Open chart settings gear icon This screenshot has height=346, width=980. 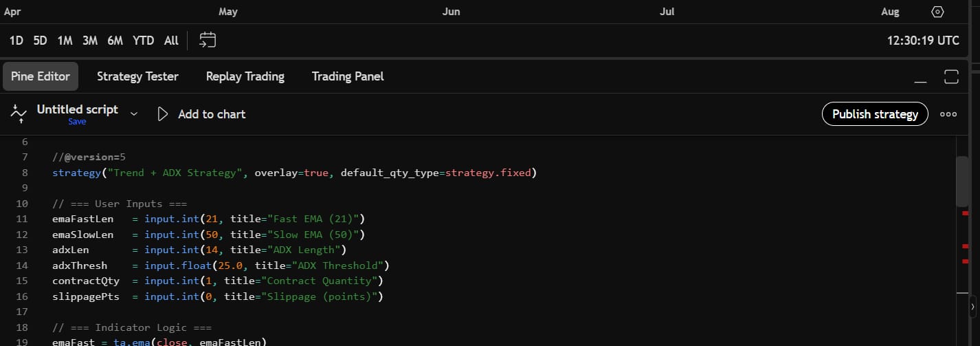[x=937, y=12]
